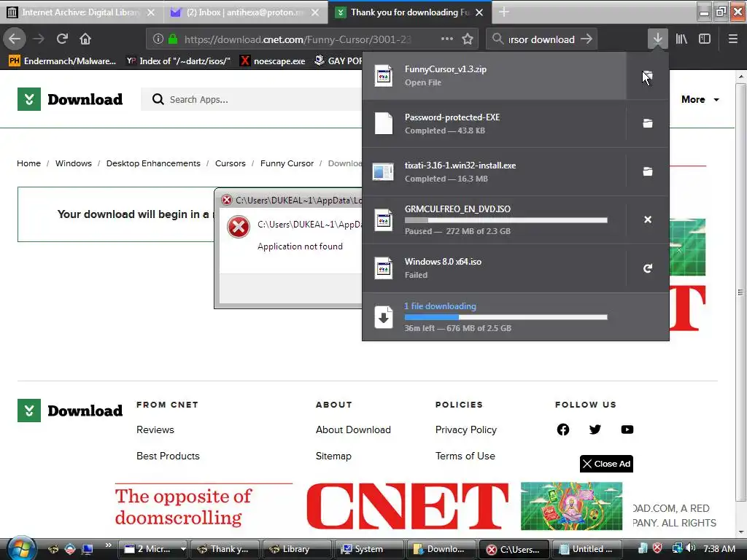Open containing folder for FunnyCursor_v1.3.zip
The width and height of the screenshot is (747, 560).
tap(648, 76)
